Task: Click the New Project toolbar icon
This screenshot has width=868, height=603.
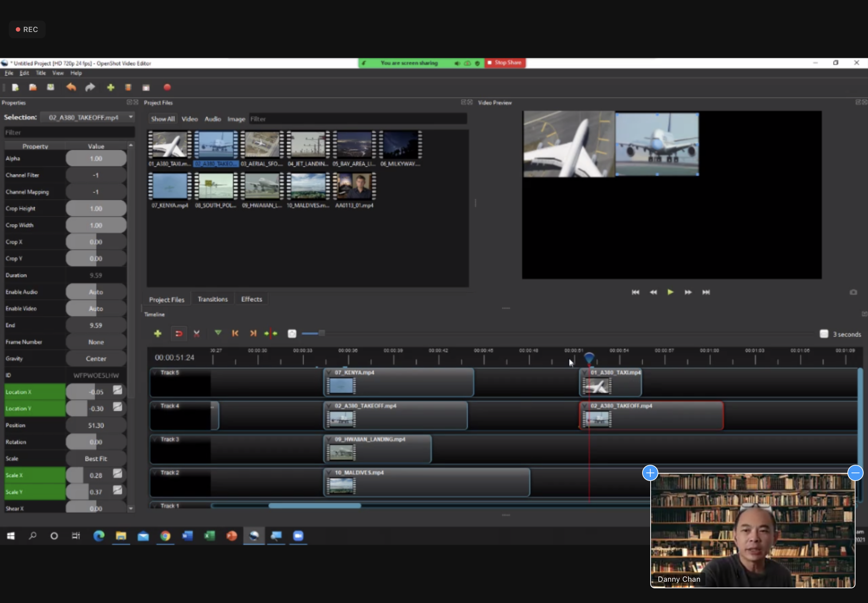Action: pyautogui.click(x=15, y=88)
